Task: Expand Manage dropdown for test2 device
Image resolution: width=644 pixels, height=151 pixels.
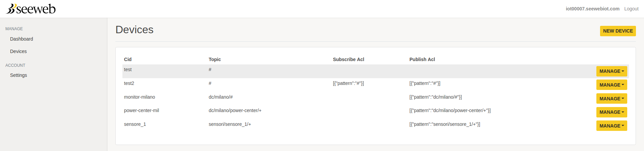Action: click(611, 85)
